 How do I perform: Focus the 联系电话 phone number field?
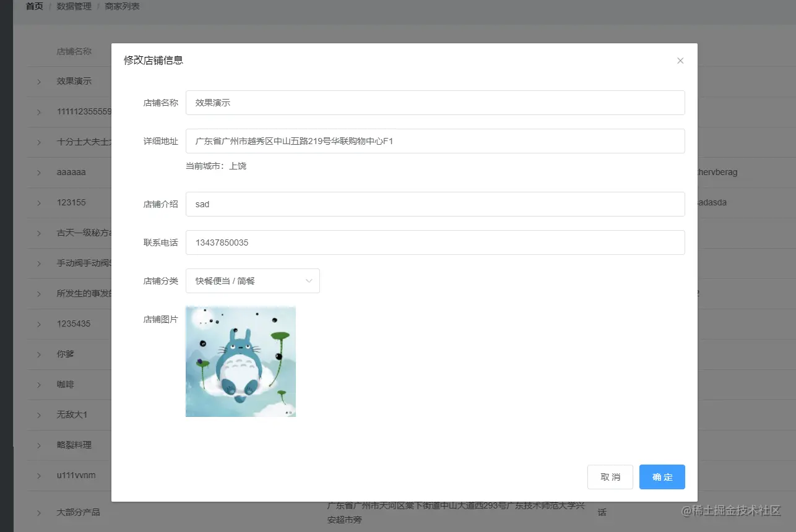[435, 242]
